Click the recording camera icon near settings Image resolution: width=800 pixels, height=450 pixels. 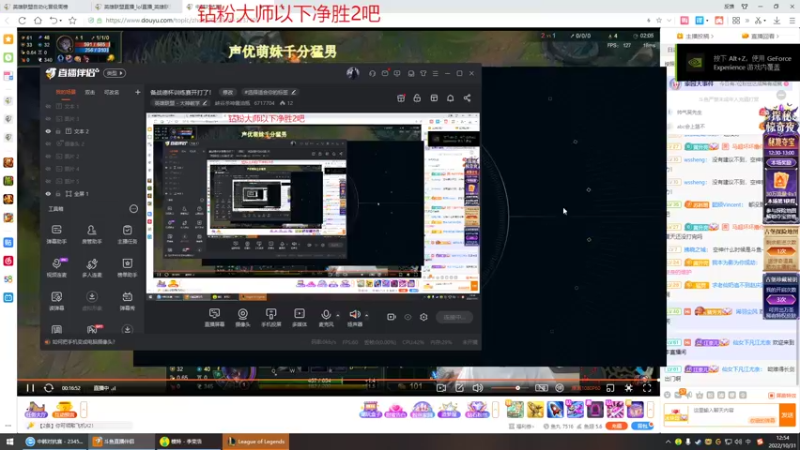[391, 317]
